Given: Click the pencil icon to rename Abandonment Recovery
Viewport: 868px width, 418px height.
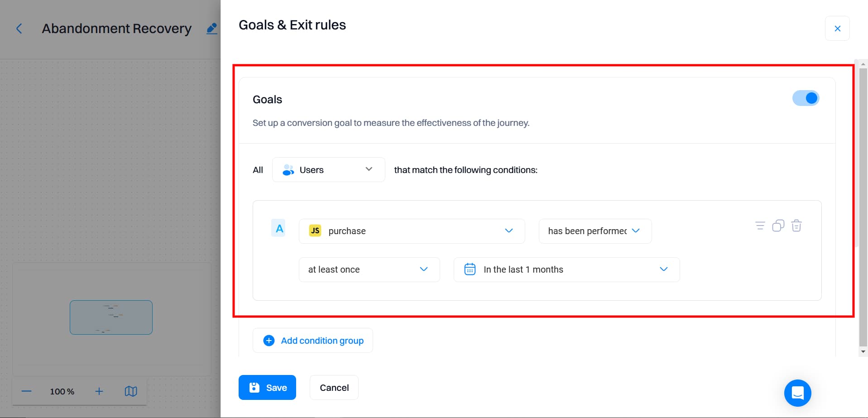Looking at the screenshot, I should pos(211,28).
